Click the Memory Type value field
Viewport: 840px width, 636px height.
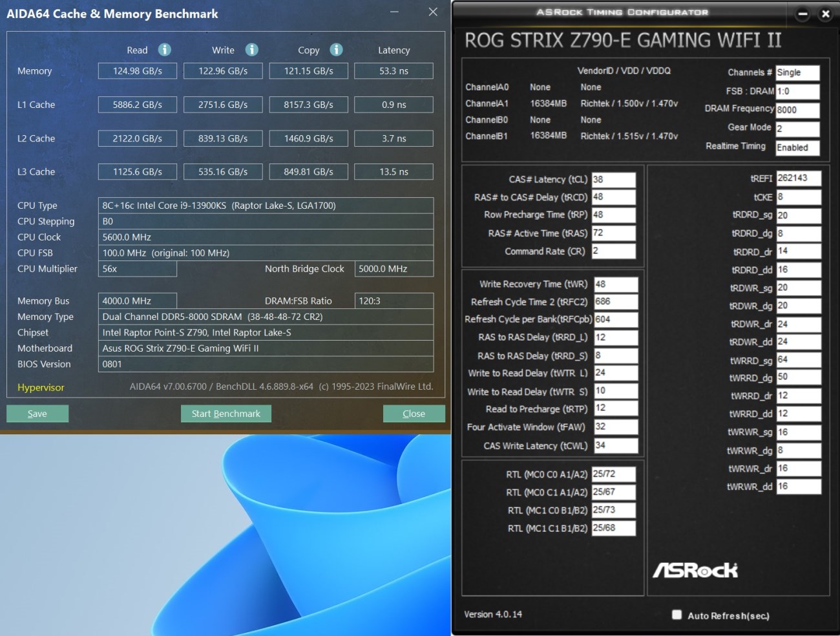pos(266,317)
